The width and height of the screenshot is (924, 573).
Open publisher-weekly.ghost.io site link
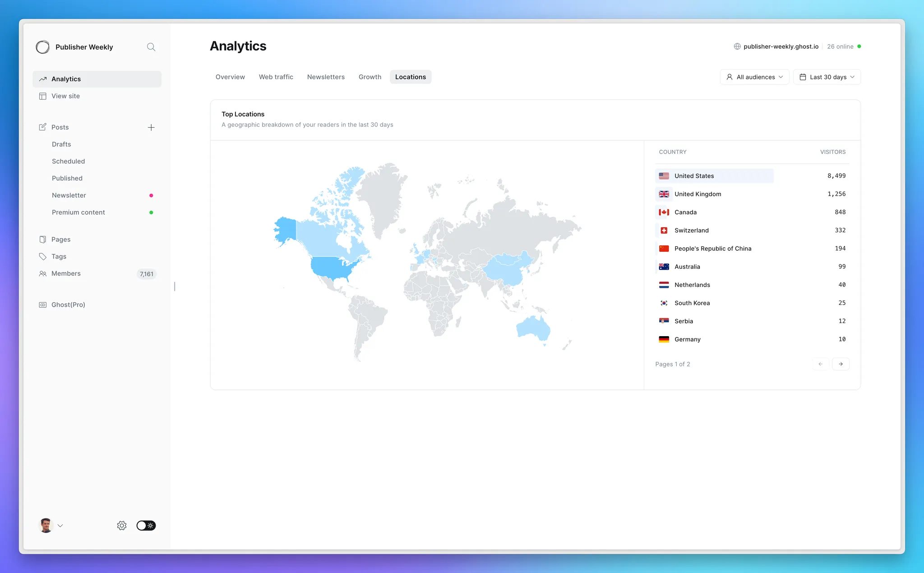pyautogui.click(x=781, y=46)
